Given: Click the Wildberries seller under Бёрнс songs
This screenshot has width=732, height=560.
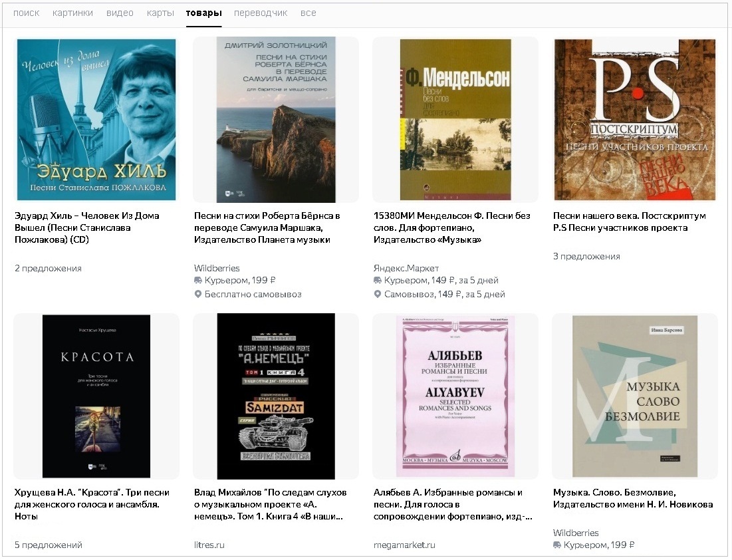Looking at the screenshot, I should [217, 268].
